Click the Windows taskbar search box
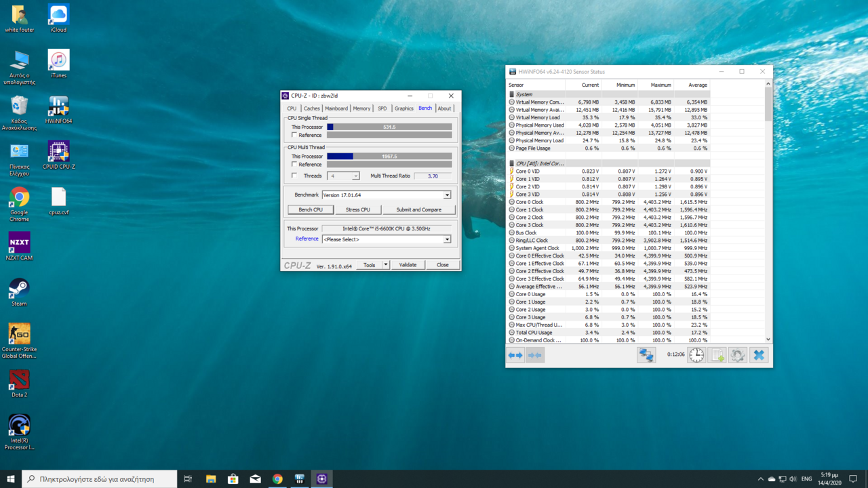This screenshot has height=488, width=868. (100, 479)
